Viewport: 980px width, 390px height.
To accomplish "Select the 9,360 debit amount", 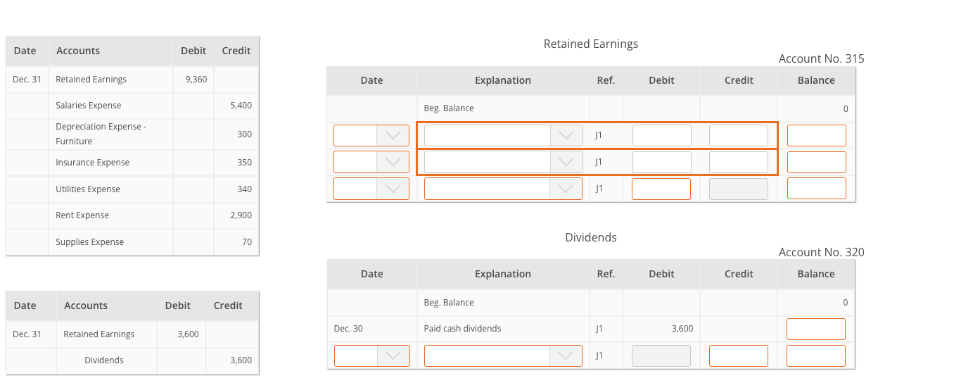I will tap(196, 80).
